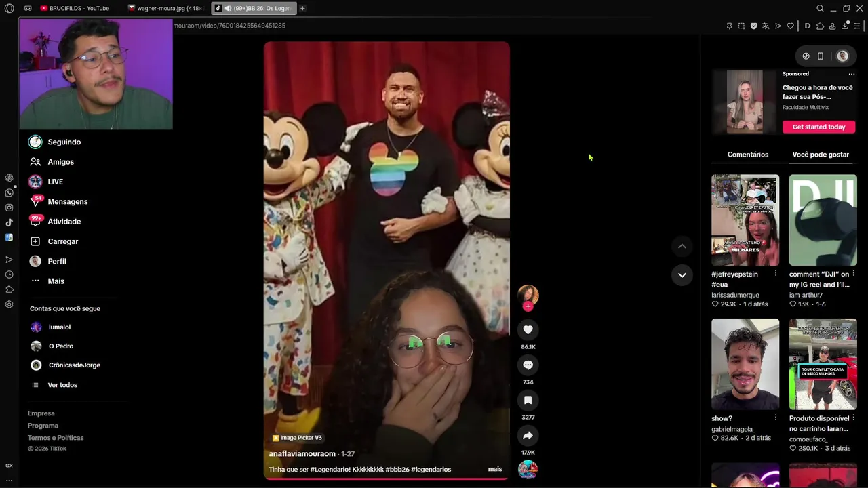The image size is (868, 488).
Task: Expand the 'Empresa' footer section
Action: click(x=41, y=413)
